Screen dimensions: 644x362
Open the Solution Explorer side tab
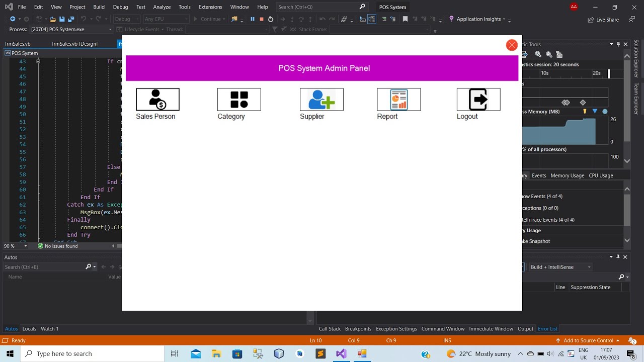coord(636,59)
